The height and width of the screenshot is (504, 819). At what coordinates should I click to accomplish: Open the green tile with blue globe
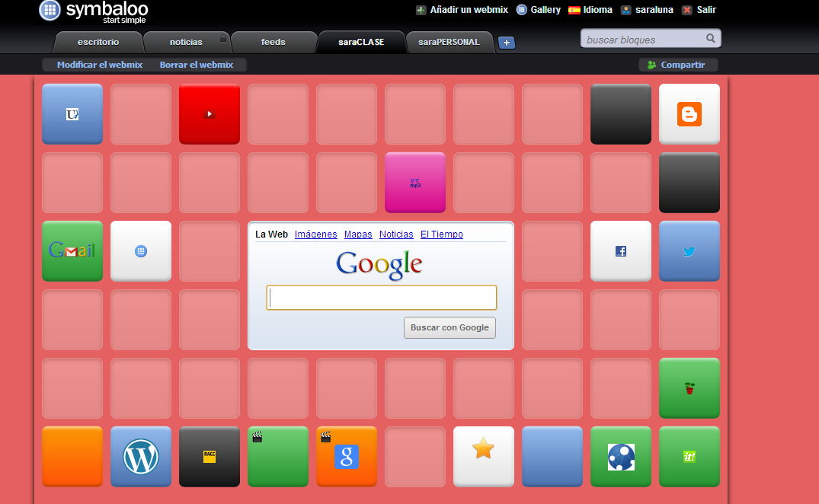(621, 457)
